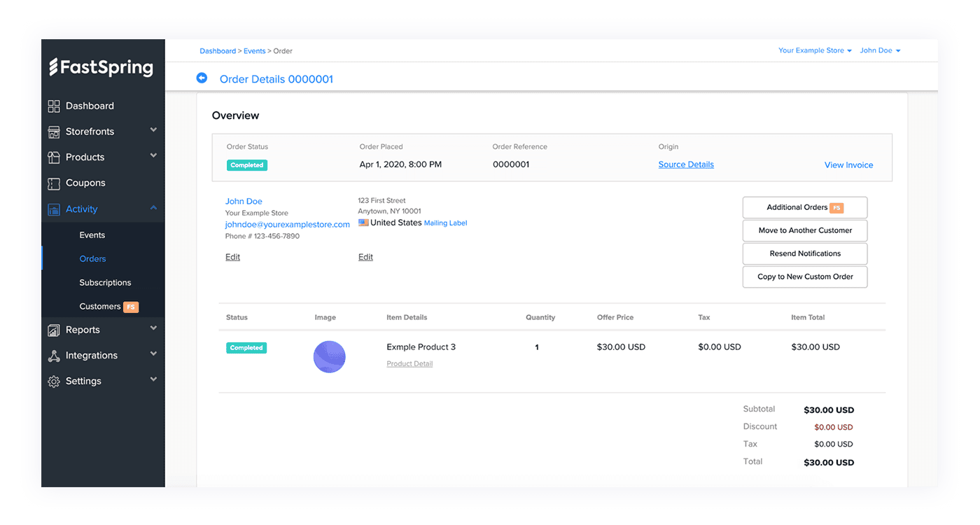Open the John Doe account dropdown
The image size is (980, 525).
coord(880,50)
